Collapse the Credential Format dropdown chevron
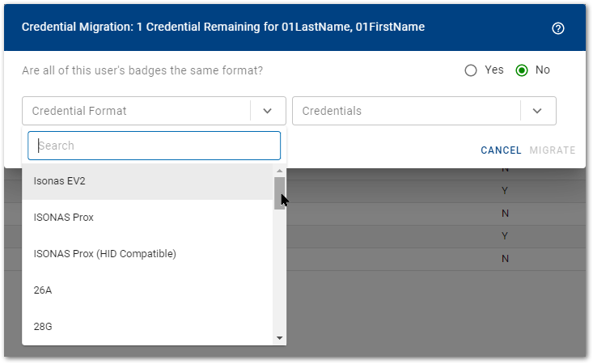Image resolution: width=593 pixels, height=364 pixels. tap(268, 111)
